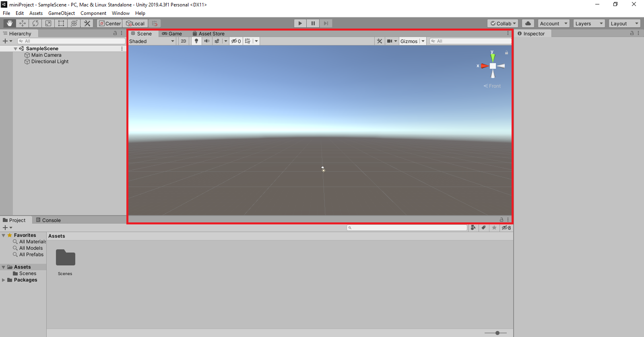
Task: Toggle 2D view mode
Action: [184, 41]
